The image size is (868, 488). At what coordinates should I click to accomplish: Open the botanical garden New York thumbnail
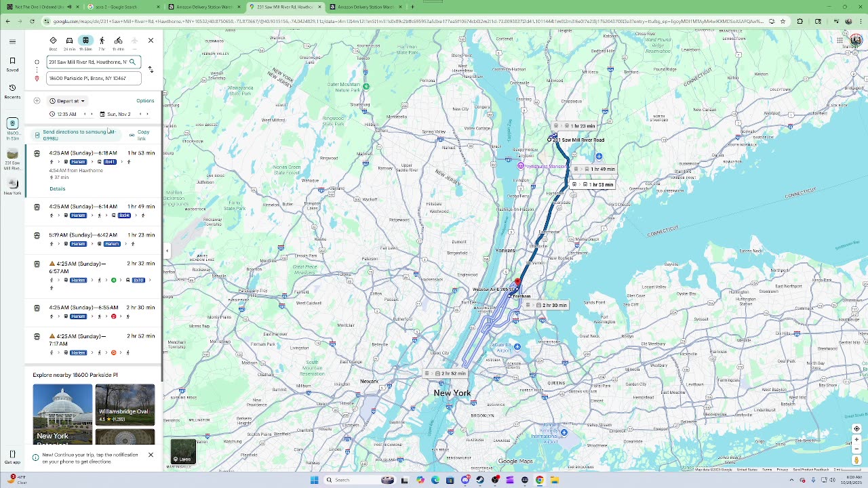point(62,414)
